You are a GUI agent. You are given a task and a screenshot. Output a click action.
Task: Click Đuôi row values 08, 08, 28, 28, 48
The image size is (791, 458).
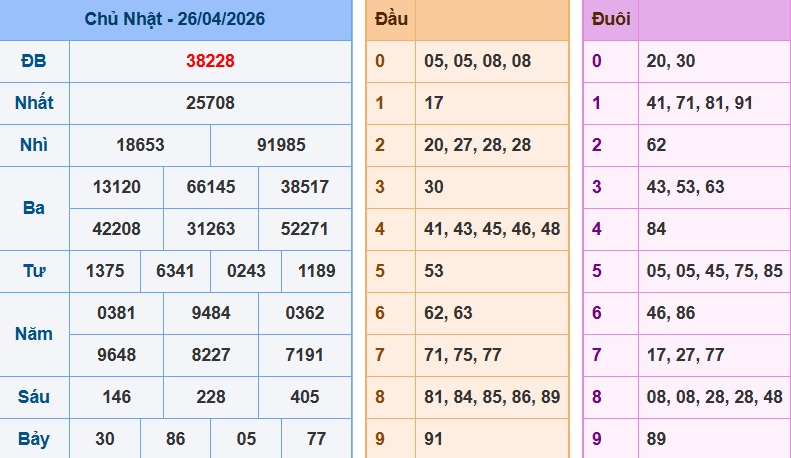click(714, 397)
